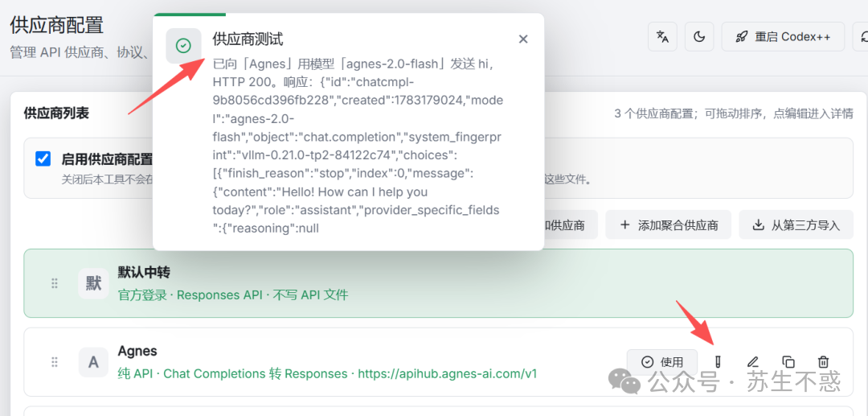
Task: Click the Agnes provider name
Action: point(137,351)
